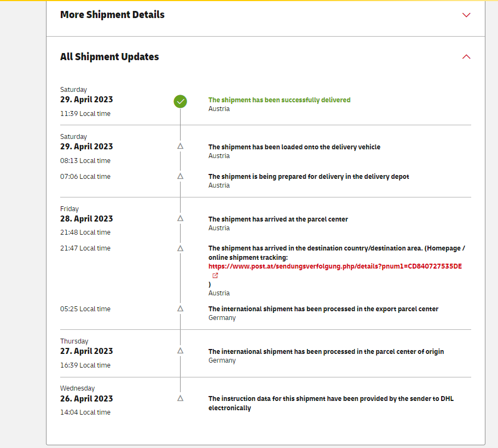Click the triangle marker for arrived at parcel center

coord(180,218)
